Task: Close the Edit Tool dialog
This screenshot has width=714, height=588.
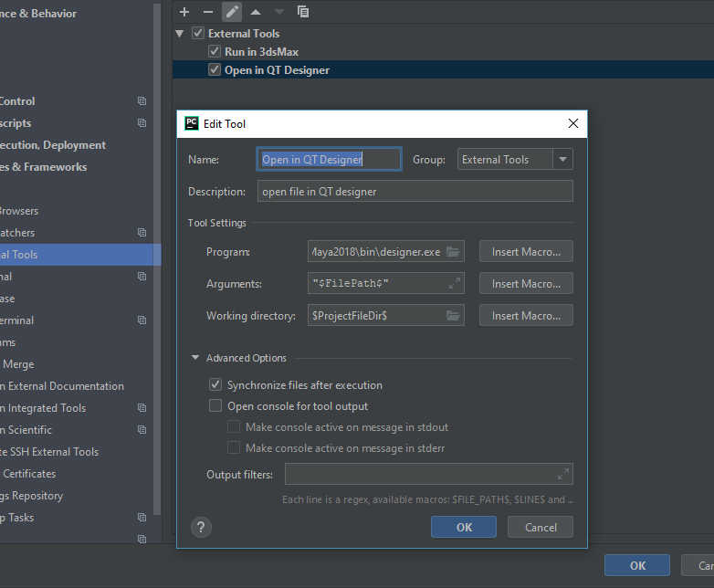Action: pos(573,123)
